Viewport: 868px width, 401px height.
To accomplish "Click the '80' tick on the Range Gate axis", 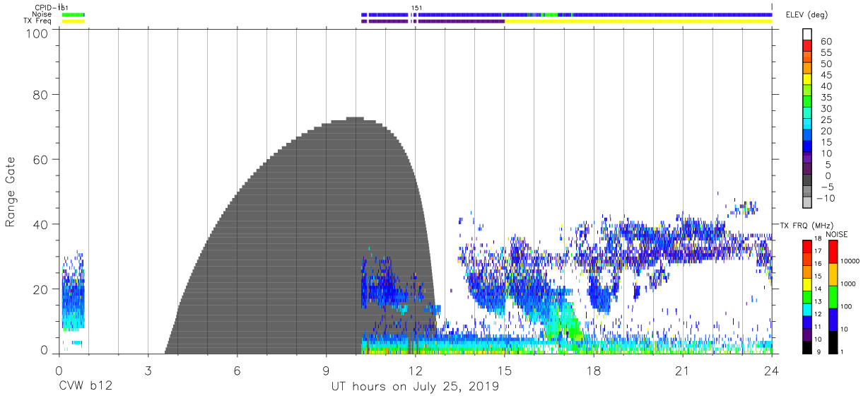I will (41, 94).
